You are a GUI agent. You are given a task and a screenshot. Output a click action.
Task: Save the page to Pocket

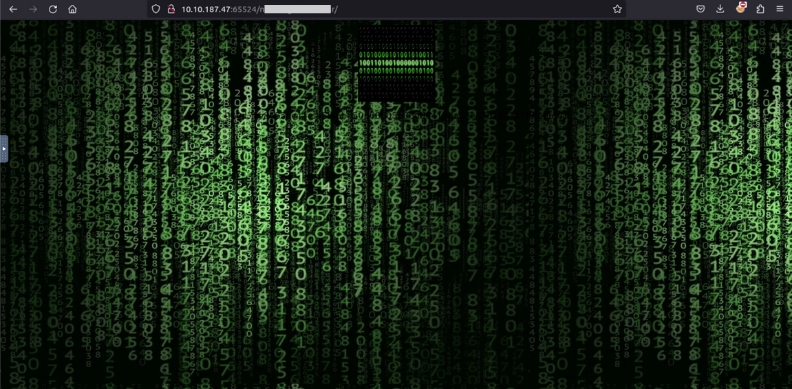(x=701, y=9)
